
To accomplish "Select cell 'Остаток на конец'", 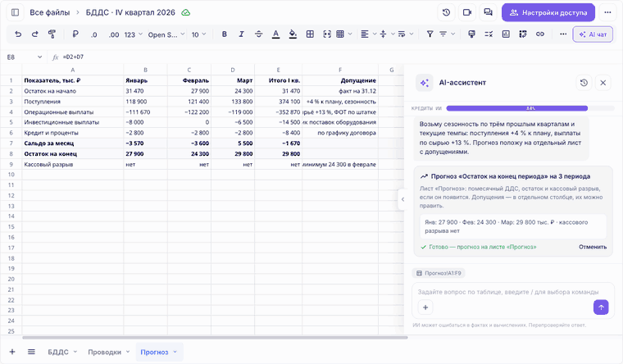I will point(73,154).
